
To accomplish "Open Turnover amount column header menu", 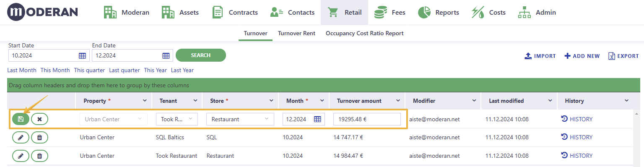I will (397, 101).
